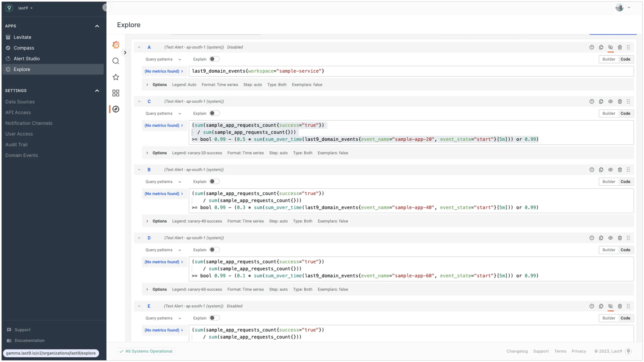Duplicate query A

click(x=601, y=47)
